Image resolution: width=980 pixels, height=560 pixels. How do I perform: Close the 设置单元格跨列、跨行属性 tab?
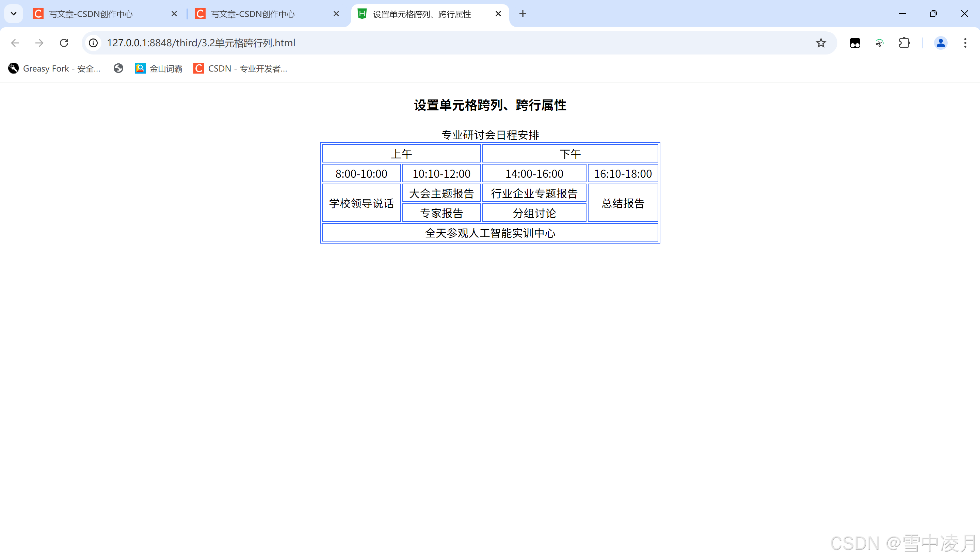pyautogui.click(x=498, y=14)
